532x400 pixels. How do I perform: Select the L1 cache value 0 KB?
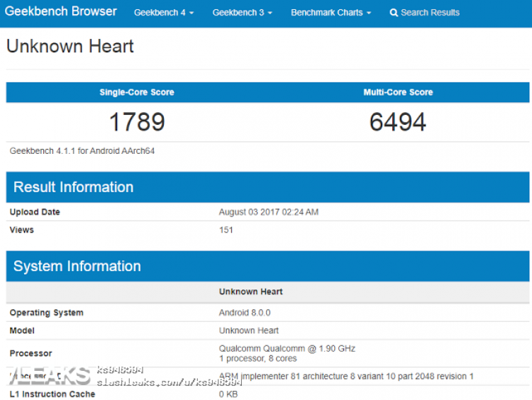[x=228, y=394]
